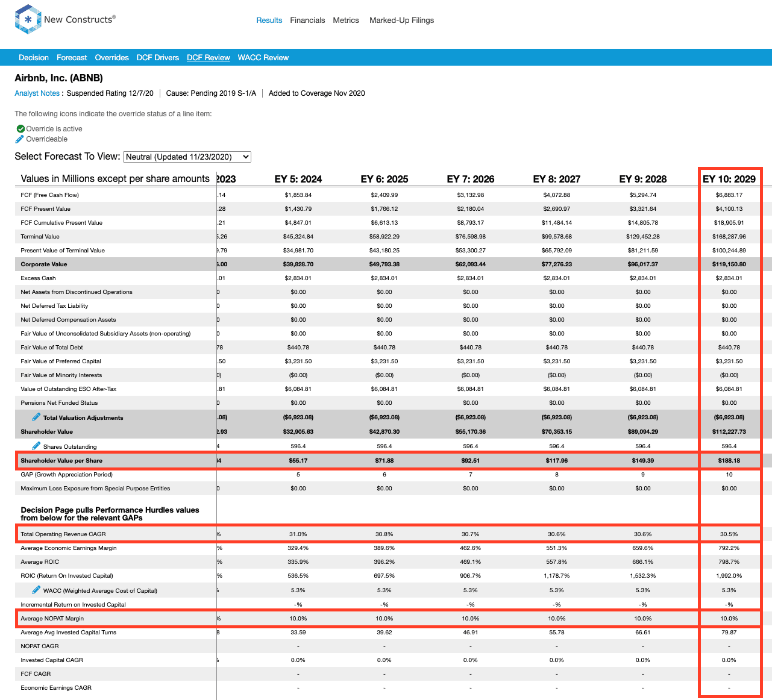Switch to the Decision tab
The height and width of the screenshot is (700, 772).
click(34, 58)
